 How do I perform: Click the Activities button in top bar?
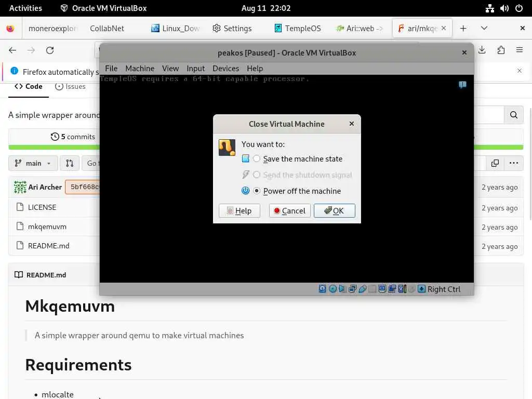(25, 8)
